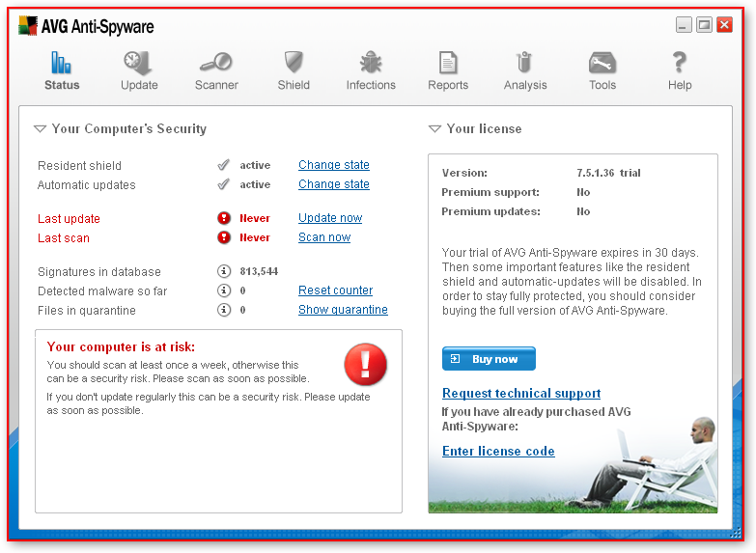Select the Scanner tab label
The width and height of the screenshot is (756, 553).
tap(216, 85)
